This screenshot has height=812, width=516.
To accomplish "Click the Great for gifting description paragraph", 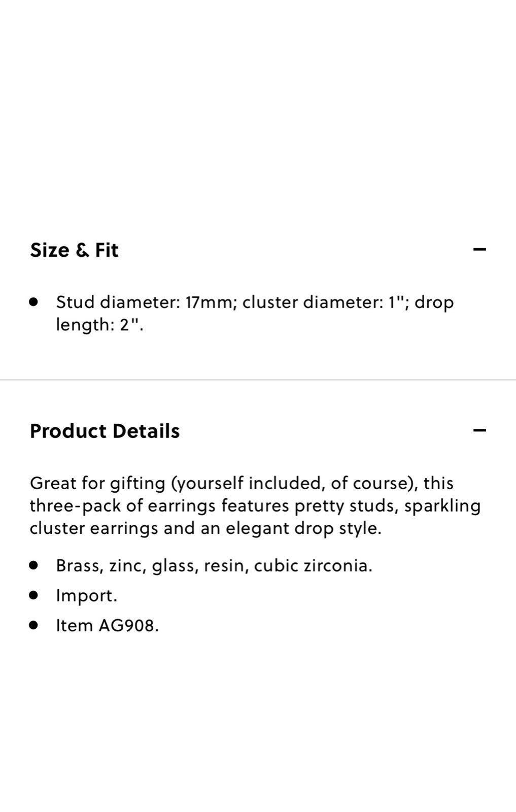I will point(255,505).
